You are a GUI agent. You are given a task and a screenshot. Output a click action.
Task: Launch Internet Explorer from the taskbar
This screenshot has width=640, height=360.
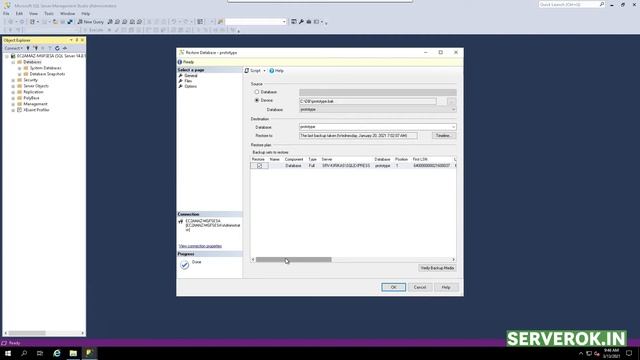tap(57, 353)
